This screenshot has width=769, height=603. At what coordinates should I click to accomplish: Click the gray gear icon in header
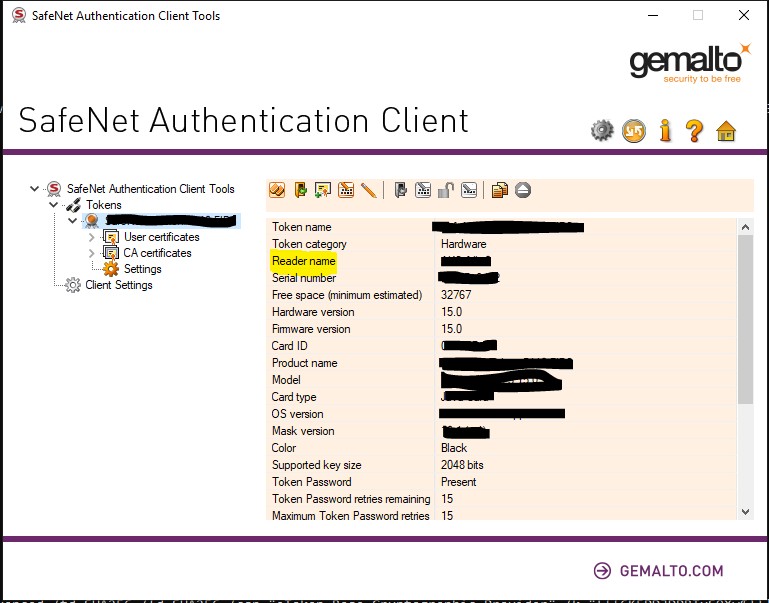point(601,131)
